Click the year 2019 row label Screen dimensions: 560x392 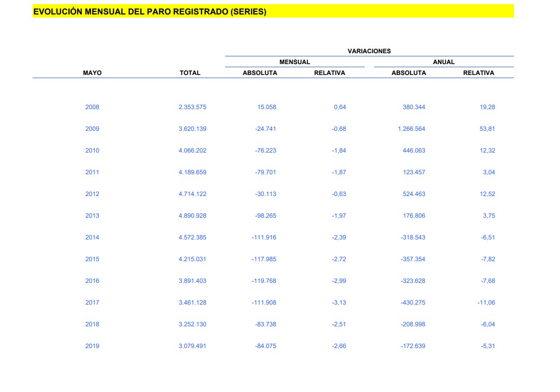[92, 346]
